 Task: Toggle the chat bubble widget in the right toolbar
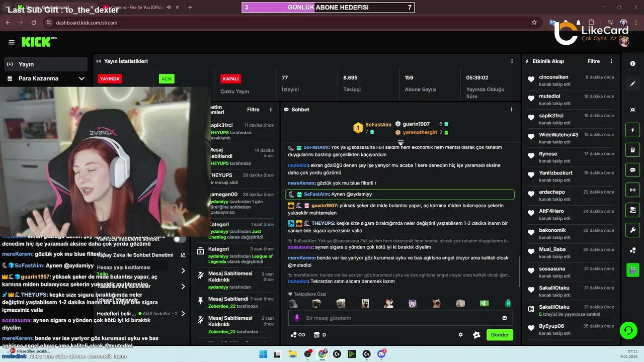pos(632,170)
